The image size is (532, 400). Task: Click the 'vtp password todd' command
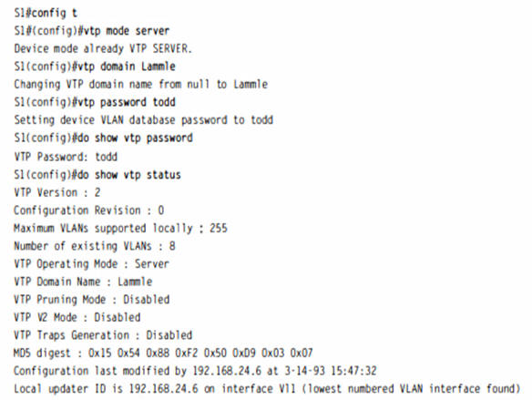click(x=127, y=102)
